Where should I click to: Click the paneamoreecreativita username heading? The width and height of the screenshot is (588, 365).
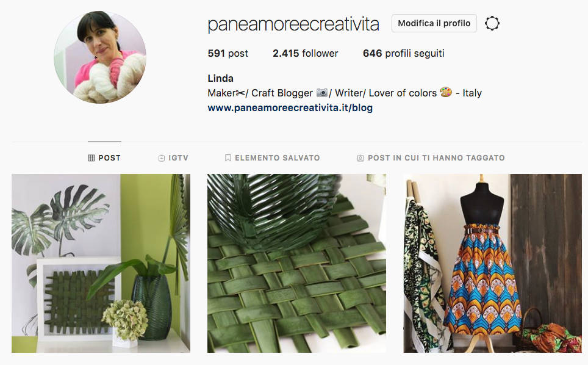293,24
